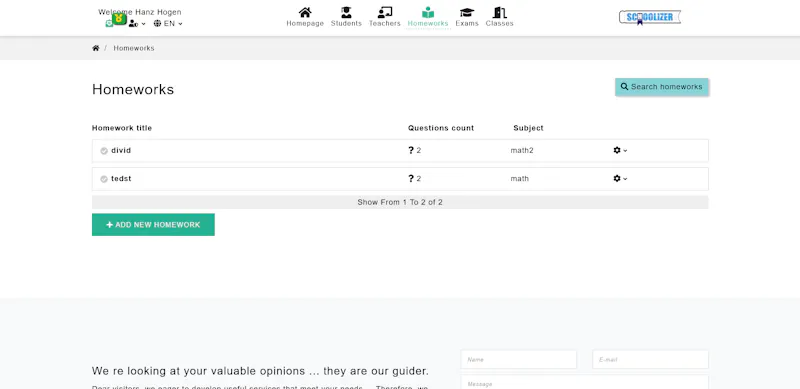Focus the E-mail input field
The height and width of the screenshot is (389, 800).
pos(651,359)
